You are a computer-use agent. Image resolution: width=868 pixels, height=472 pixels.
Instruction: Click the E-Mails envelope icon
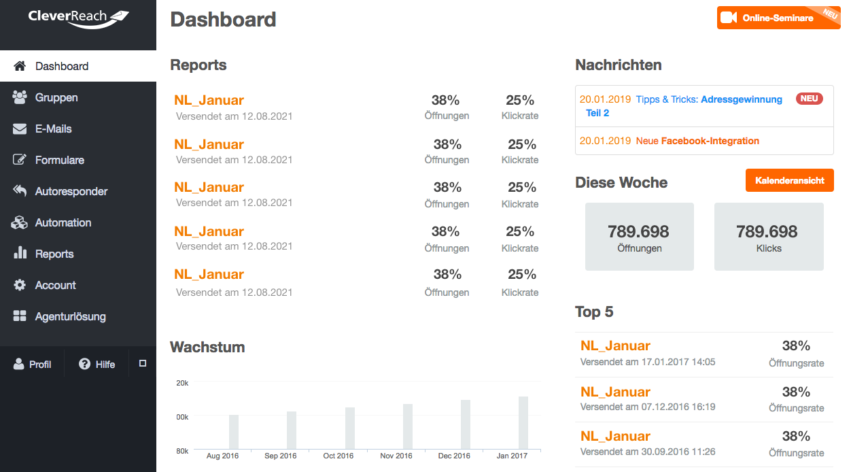click(20, 129)
